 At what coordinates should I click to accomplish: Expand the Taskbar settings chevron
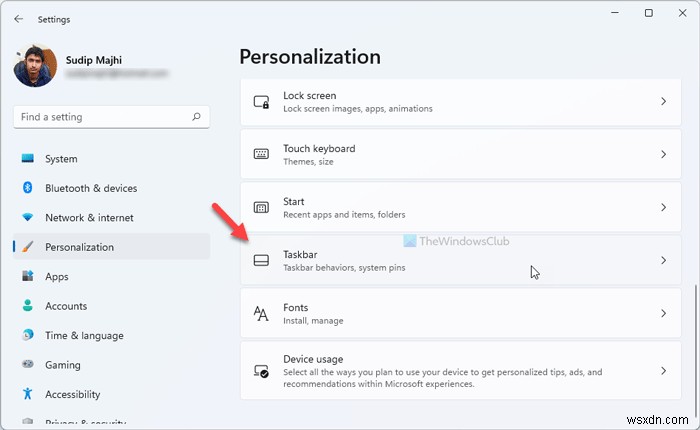pyautogui.click(x=663, y=261)
